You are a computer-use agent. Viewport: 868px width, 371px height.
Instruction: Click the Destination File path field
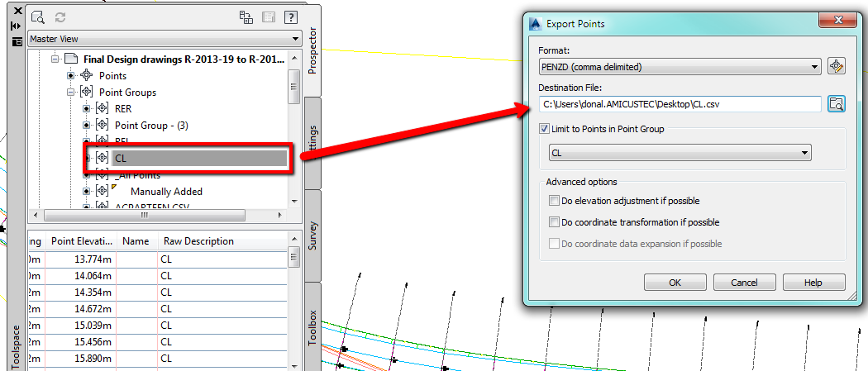[x=680, y=103]
